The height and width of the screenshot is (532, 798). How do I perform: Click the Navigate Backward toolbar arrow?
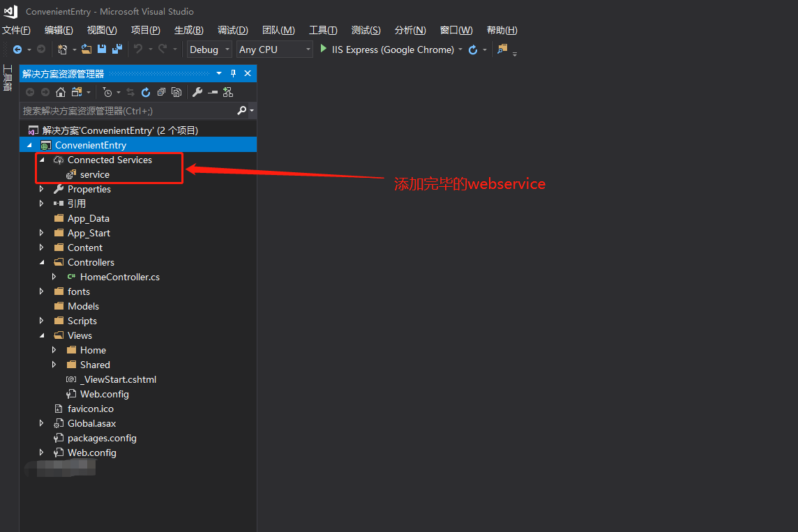pyautogui.click(x=17, y=50)
